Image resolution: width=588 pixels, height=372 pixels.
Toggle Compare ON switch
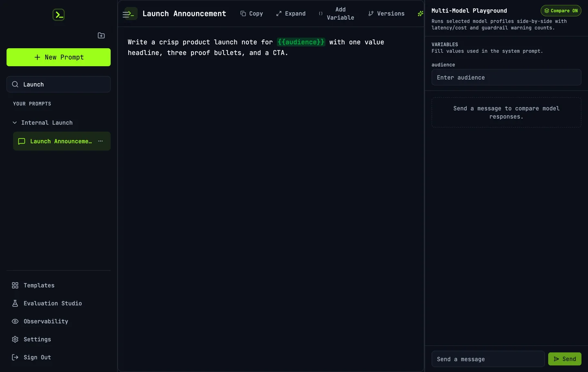561,11
